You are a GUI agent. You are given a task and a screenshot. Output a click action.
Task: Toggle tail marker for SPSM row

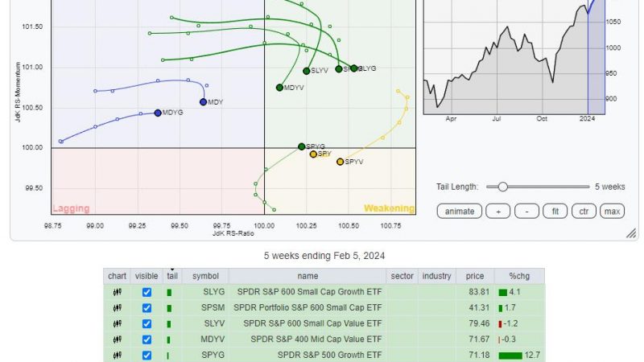[x=169, y=308]
